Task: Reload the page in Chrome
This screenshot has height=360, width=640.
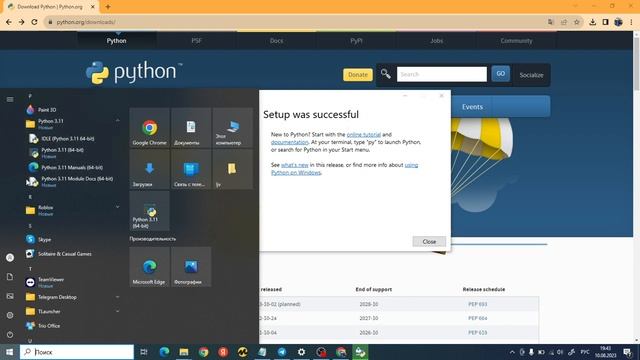Action: (x=34, y=22)
